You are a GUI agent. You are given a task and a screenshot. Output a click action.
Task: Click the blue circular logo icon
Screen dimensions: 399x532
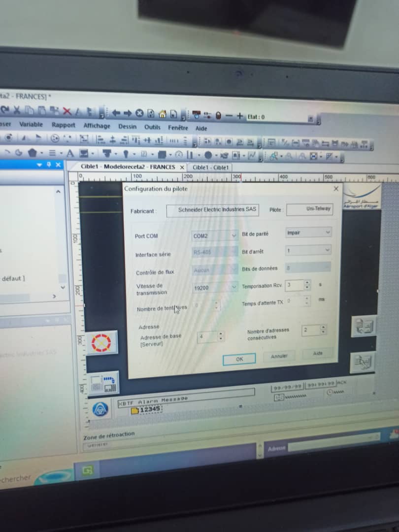[100, 408]
